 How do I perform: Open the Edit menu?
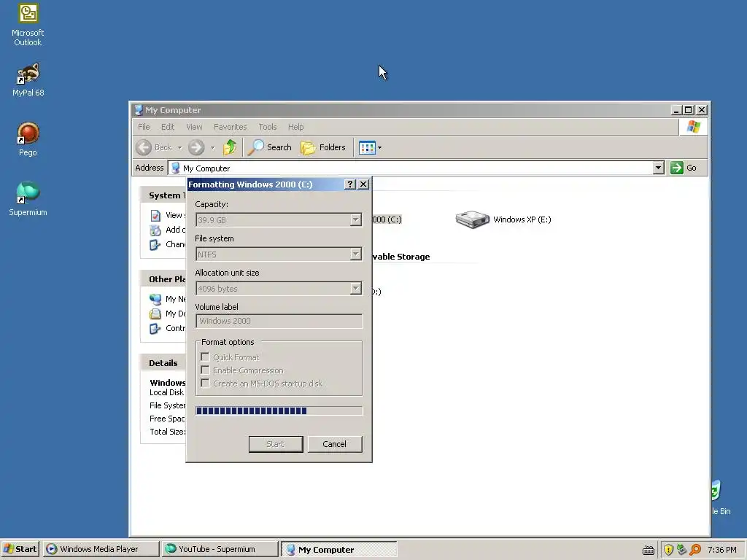[x=168, y=127]
